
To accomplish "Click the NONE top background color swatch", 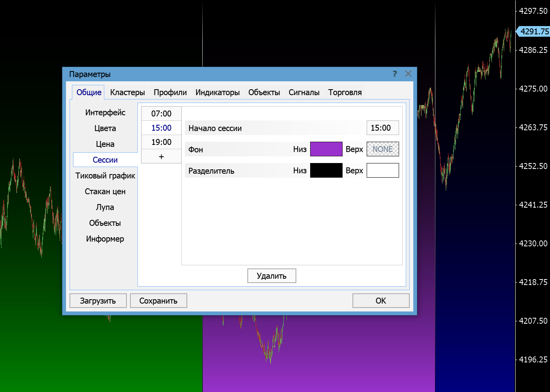I will pyautogui.click(x=382, y=149).
